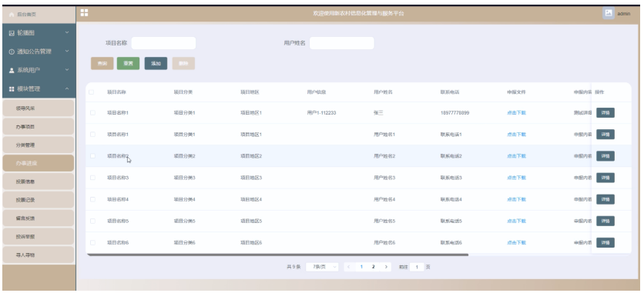Open 详情 for the 用户姓名6 row
The width and height of the screenshot is (644, 293).
(605, 242)
